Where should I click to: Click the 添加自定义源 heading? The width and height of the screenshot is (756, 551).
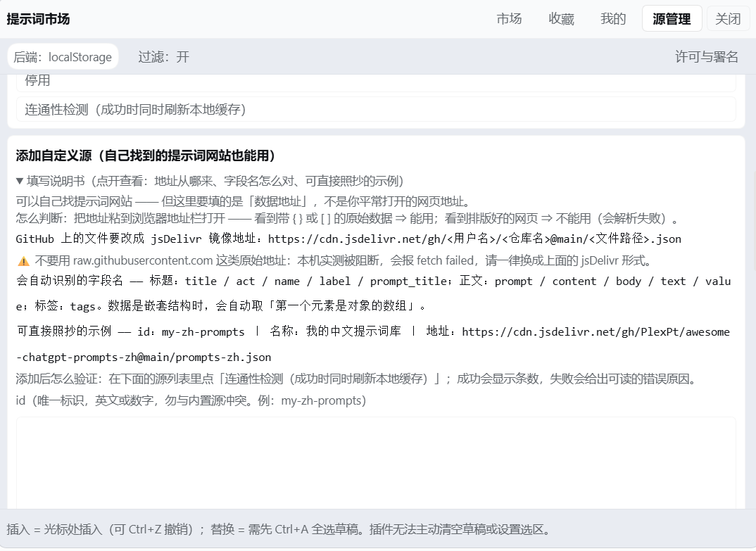pos(146,156)
